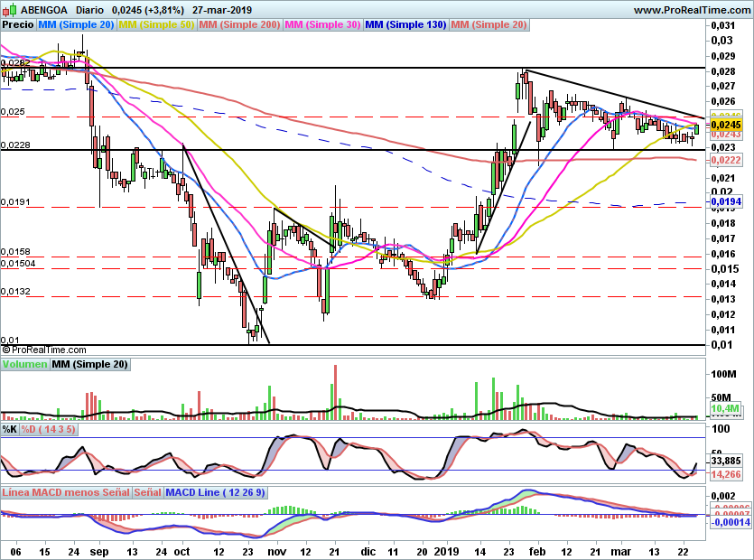Click the 0,0132 level label
The image size is (754, 560).
tap(15, 291)
